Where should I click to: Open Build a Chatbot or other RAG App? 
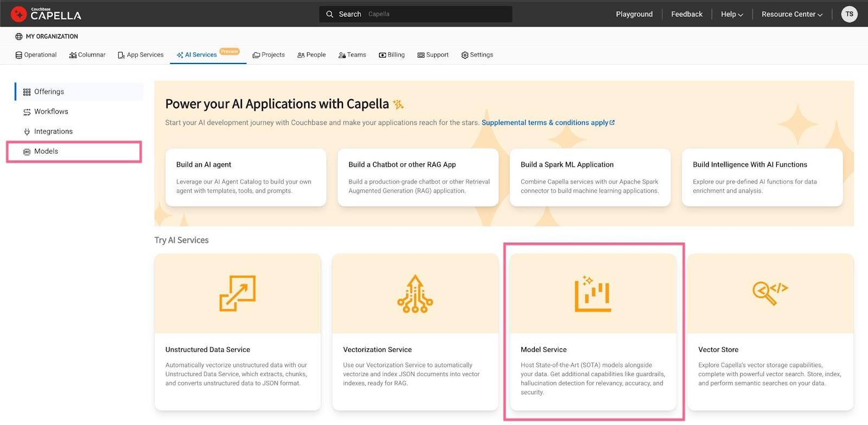[x=418, y=177]
